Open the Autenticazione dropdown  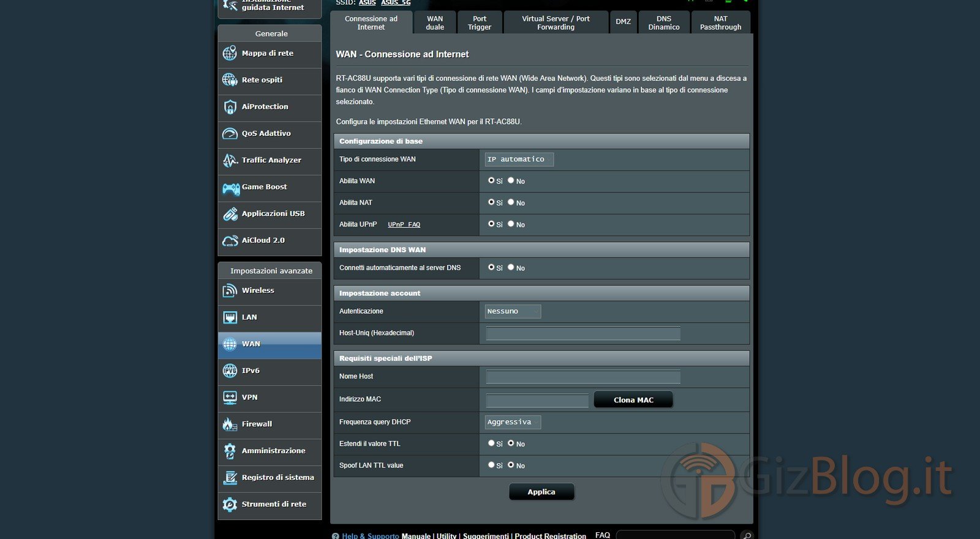513,311
